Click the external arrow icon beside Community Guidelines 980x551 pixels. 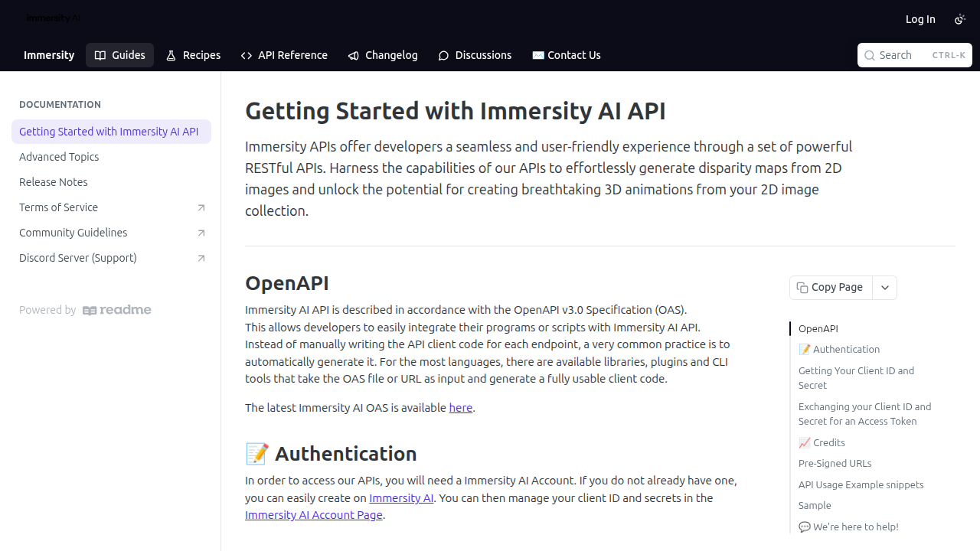pos(201,233)
